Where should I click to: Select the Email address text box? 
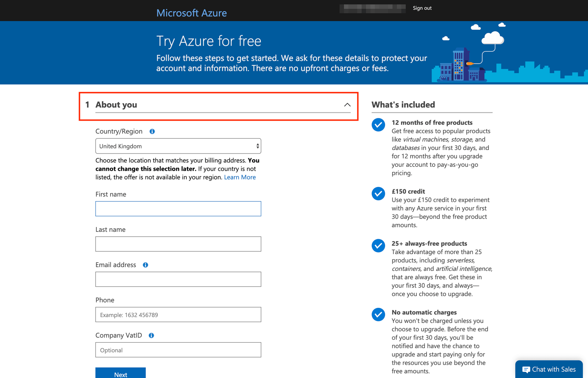[178, 279]
